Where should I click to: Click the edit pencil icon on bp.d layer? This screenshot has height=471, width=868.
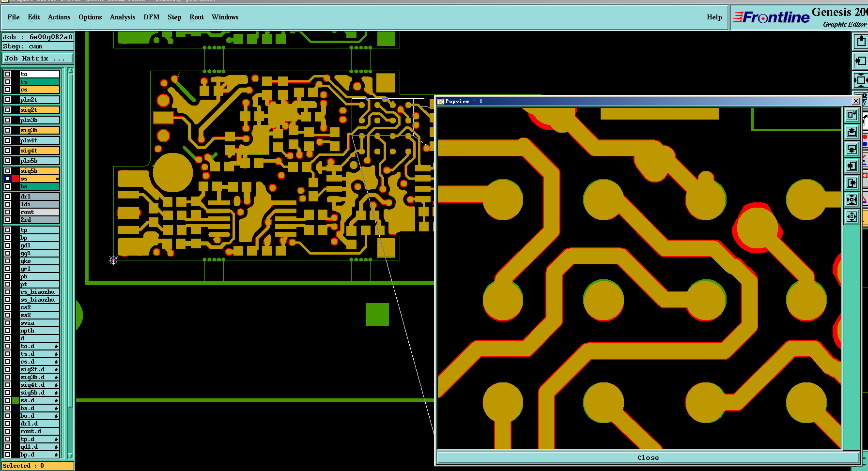[x=56, y=455]
